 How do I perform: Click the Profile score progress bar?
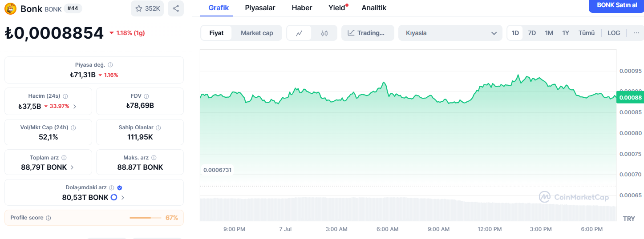point(146,218)
